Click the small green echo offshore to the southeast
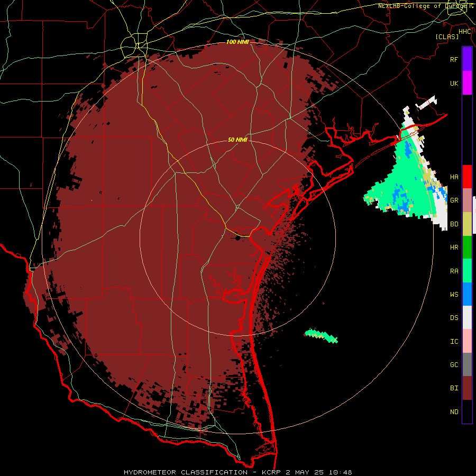 point(321,336)
